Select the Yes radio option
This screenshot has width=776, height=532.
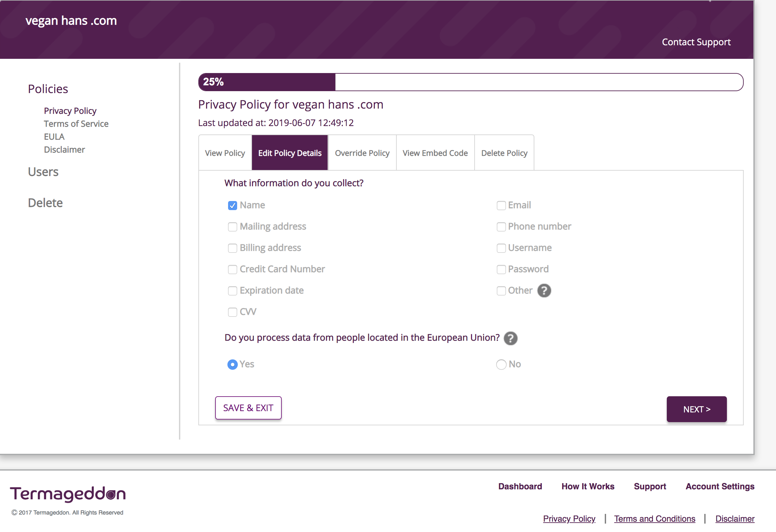coord(232,364)
